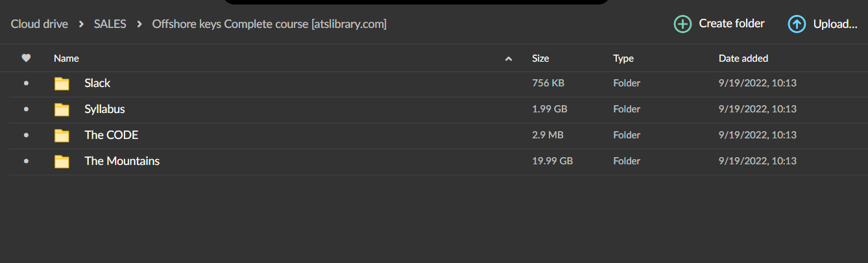The width and height of the screenshot is (868, 263).
Task: Go to Cloud drive in breadcrumb
Action: 39,24
